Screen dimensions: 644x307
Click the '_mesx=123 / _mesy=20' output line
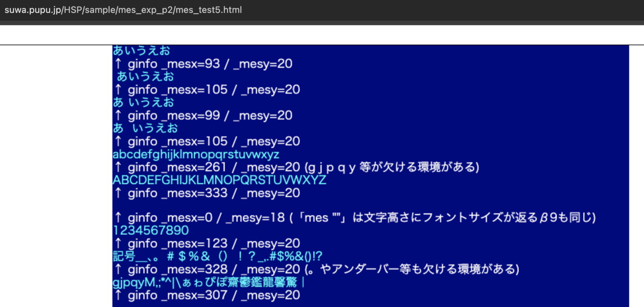[205, 243]
